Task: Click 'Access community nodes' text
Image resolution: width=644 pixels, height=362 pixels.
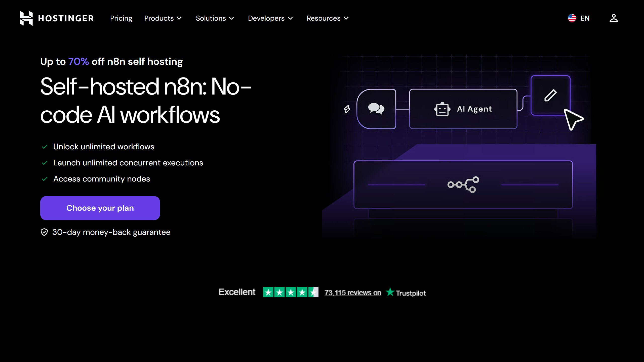Action: coord(102,179)
